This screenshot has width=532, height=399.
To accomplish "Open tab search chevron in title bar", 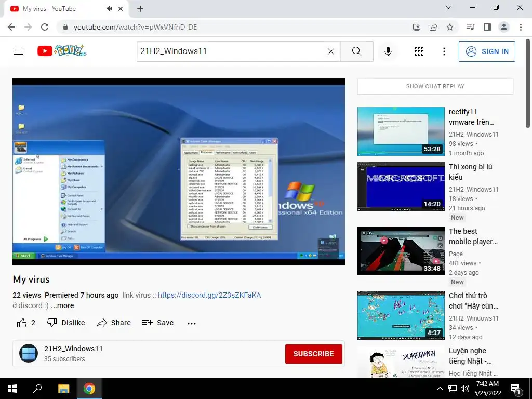I will 448,7.
